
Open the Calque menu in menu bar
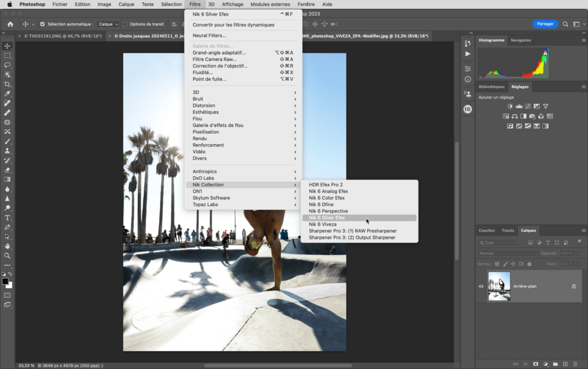[x=126, y=4]
